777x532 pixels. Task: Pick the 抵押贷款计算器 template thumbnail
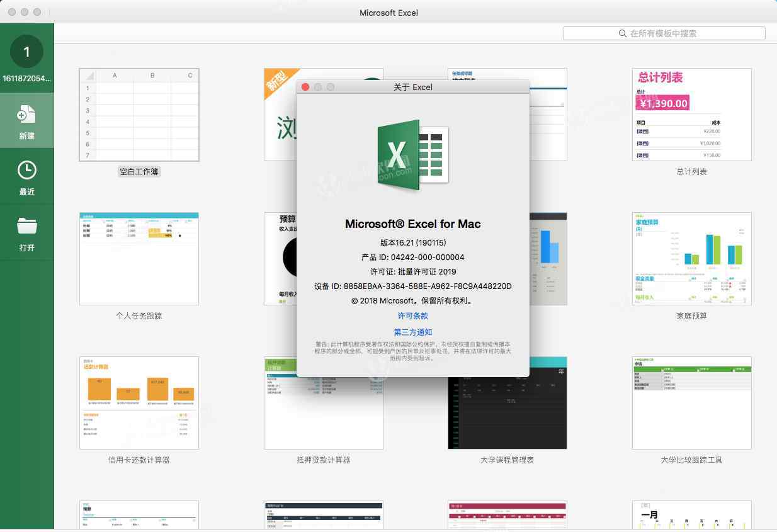tap(324, 403)
